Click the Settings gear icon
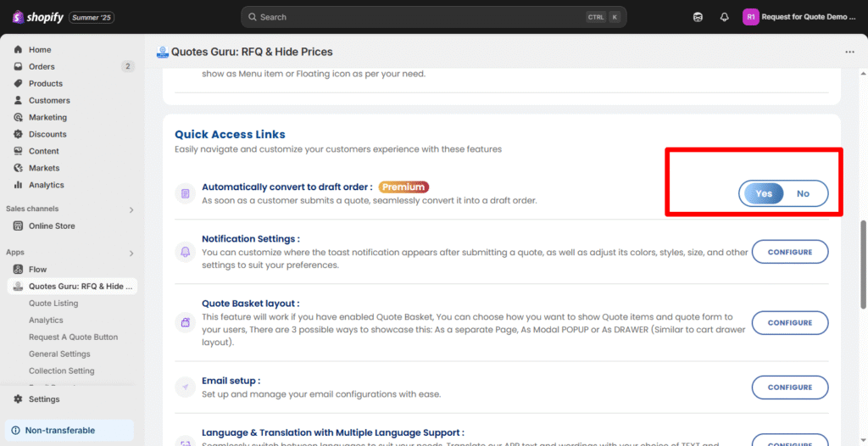 19,399
